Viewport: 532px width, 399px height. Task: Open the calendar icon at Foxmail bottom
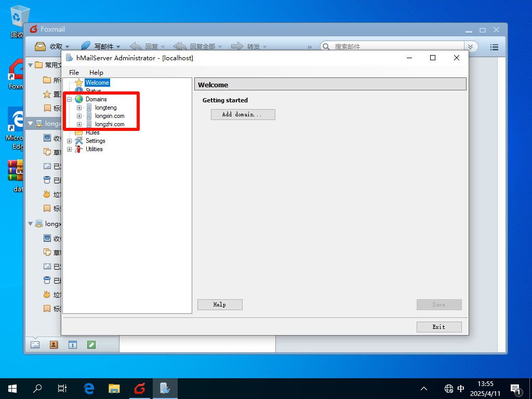click(x=73, y=345)
